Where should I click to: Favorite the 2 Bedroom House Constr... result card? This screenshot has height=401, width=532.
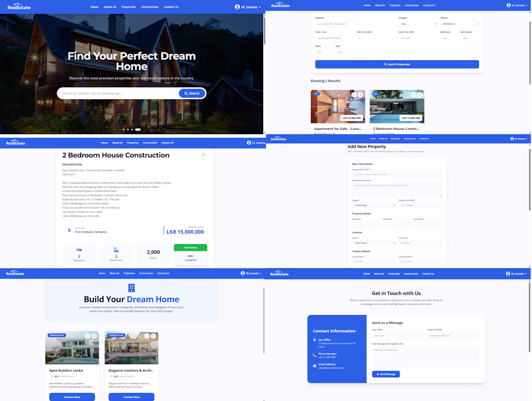[413, 95]
